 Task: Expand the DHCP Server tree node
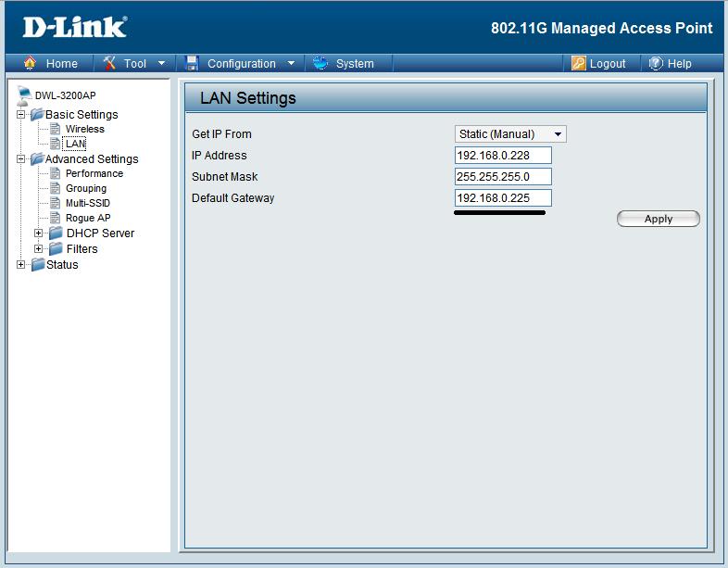[39, 234]
